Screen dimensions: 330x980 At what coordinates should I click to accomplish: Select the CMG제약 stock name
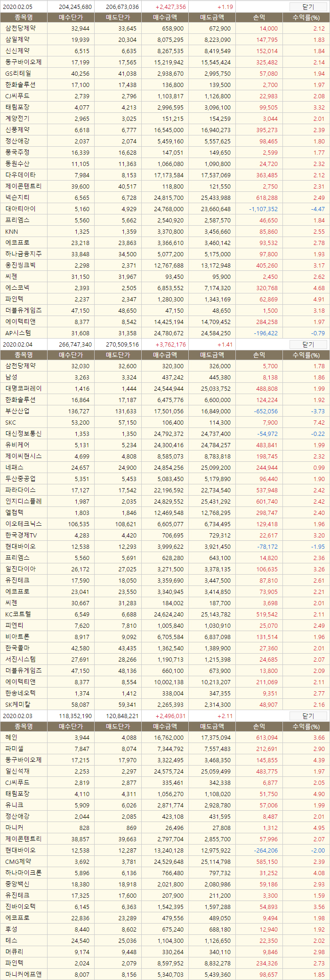[18, 861]
